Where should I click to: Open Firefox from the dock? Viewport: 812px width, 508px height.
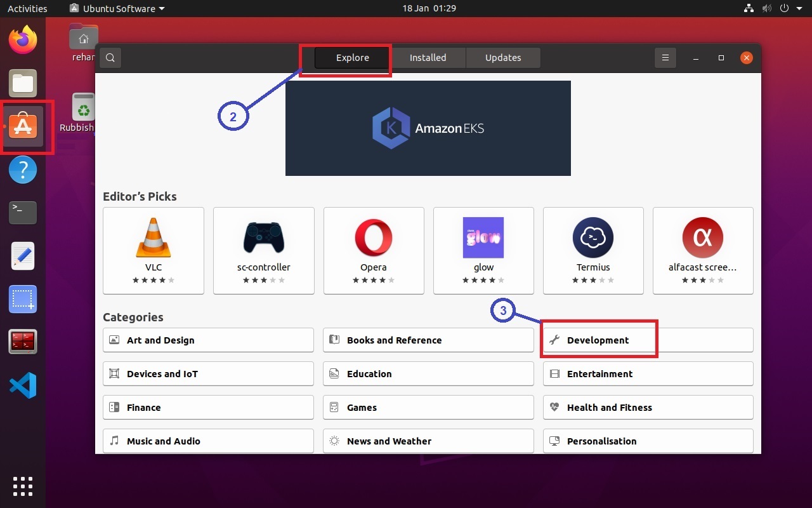click(x=22, y=39)
